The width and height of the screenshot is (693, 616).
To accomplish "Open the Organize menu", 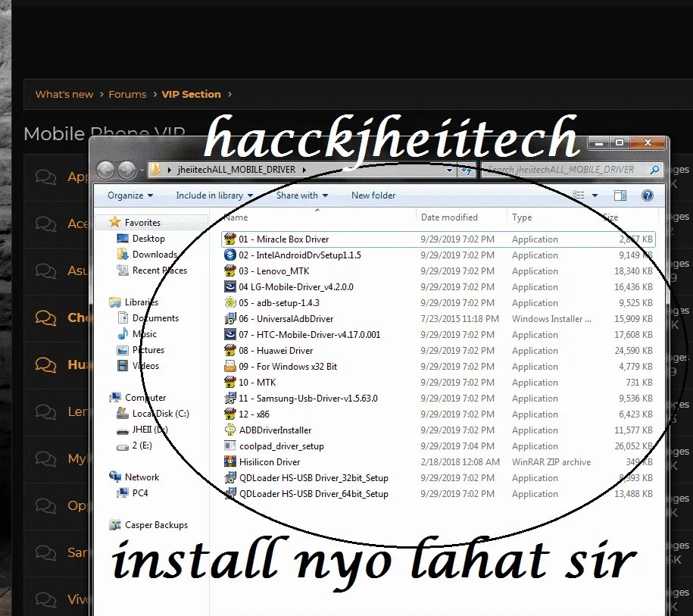I will (130, 195).
